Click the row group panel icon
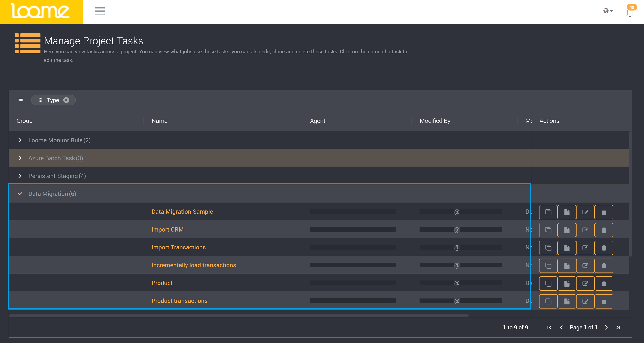This screenshot has width=644, height=343. click(20, 100)
